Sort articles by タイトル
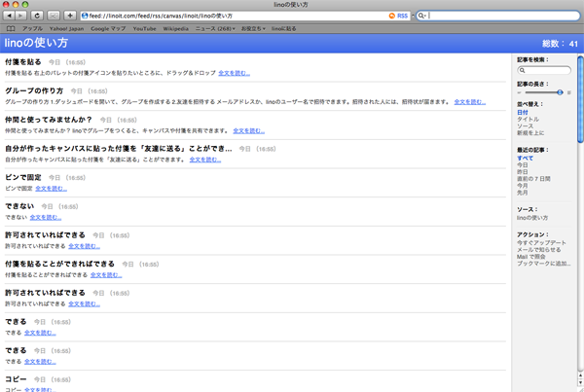The height and width of the screenshot is (392, 584). [x=528, y=119]
